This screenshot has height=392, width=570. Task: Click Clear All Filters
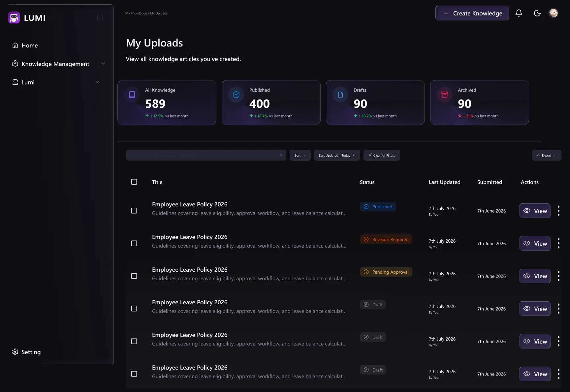point(382,155)
